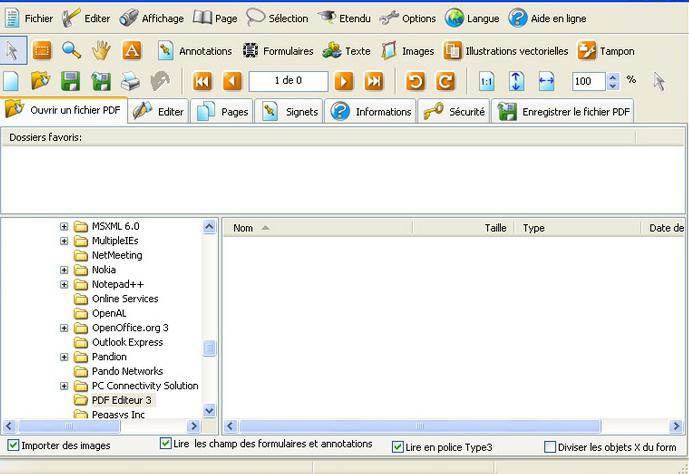Expand the Pandion folder
Viewport: 689px width, 474px height.
pyautogui.click(x=64, y=357)
